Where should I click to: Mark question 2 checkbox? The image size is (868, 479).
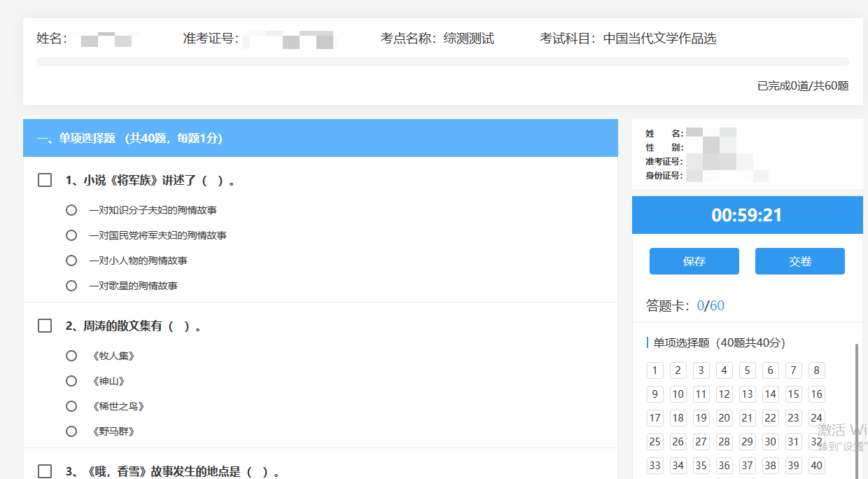45,326
